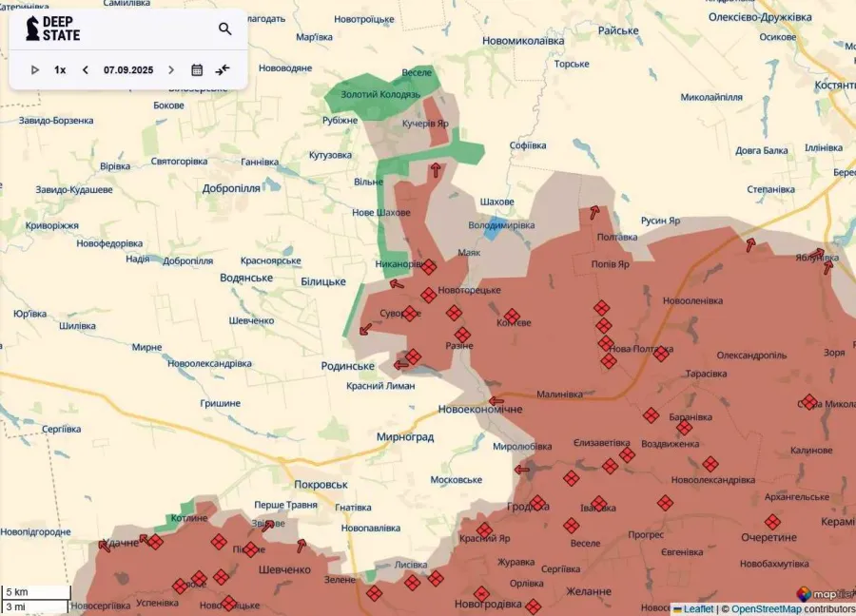Click the unit marker beside Разіне
856x616 pixels.
[x=462, y=335]
